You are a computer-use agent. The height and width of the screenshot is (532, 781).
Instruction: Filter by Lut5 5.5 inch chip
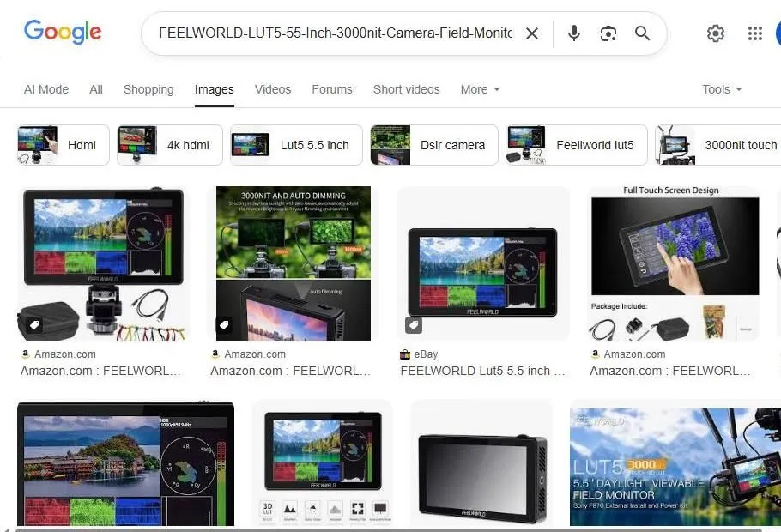click(296, 145)
